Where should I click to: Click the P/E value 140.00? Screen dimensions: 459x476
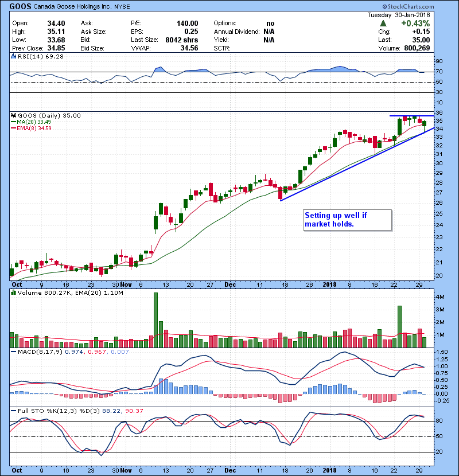[188, 24]
